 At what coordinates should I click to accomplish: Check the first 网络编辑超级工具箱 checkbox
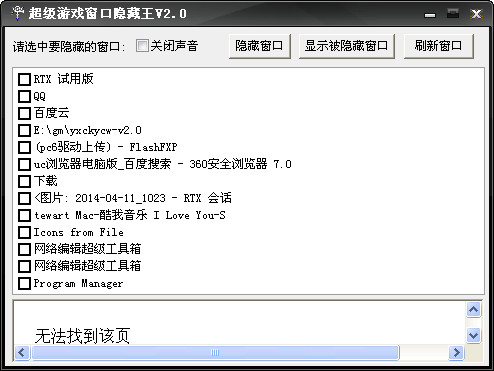[x=24, y=249]
